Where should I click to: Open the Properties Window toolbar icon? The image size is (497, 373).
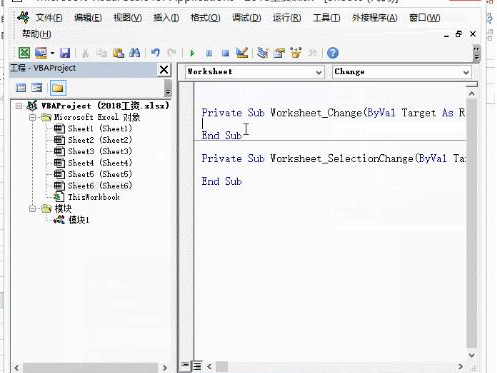tap(279, 53)
